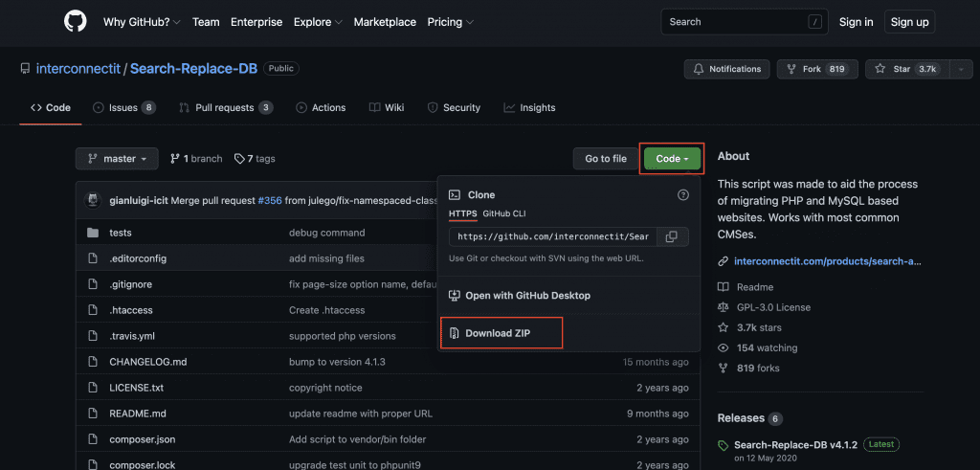
Task: Click Open with GitHub Desktop
Action: click(520, 295)
